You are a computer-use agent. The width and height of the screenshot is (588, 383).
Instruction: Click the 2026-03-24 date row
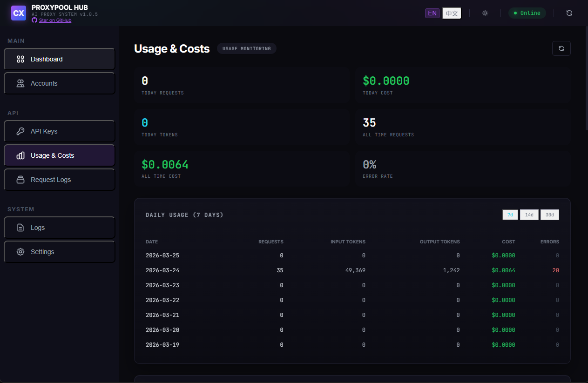click(x=352, y=270)
